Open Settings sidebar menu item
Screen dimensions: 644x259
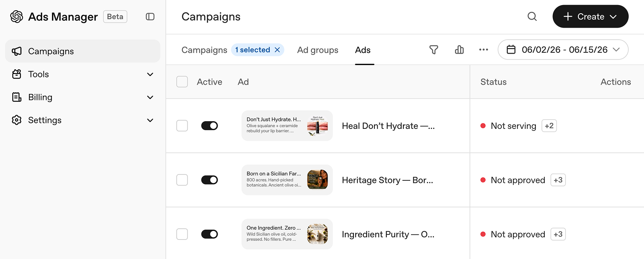(83, 120)
